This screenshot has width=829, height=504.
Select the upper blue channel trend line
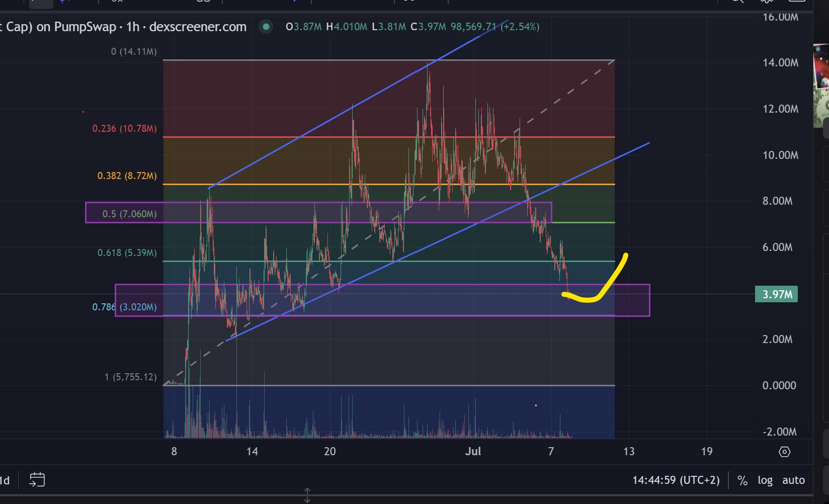coord(358,104)
